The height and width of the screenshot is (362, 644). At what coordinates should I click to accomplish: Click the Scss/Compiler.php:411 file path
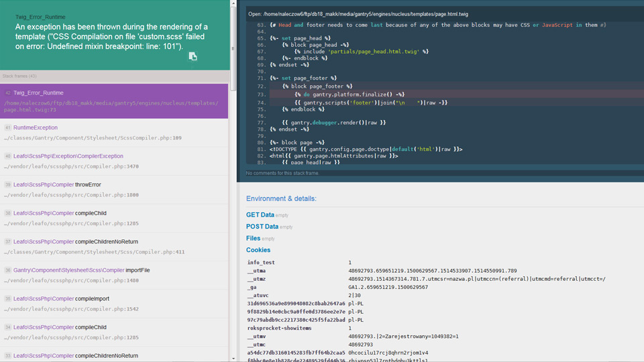(95, 252)
